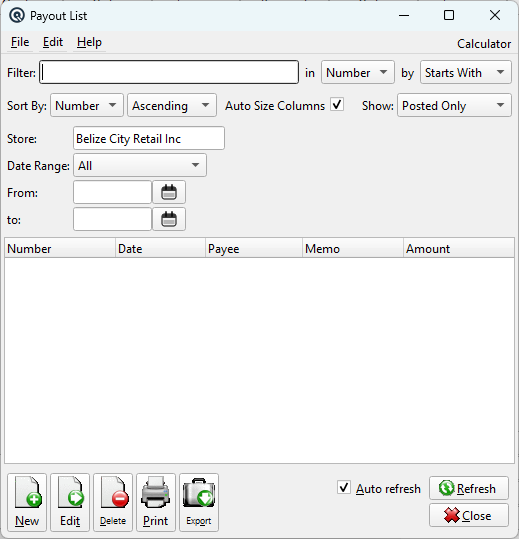Viewport: 519px width, 539px height.
Task: Click the Export briefcase icon
Action: [199, 502]
